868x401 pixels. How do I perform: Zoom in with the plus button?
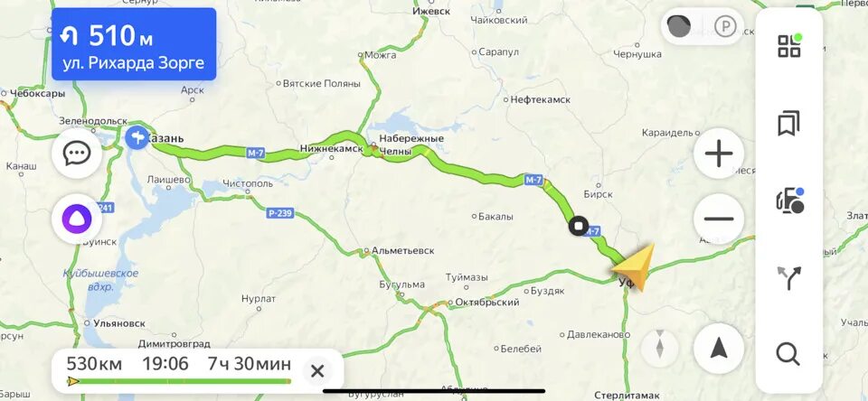719,154
